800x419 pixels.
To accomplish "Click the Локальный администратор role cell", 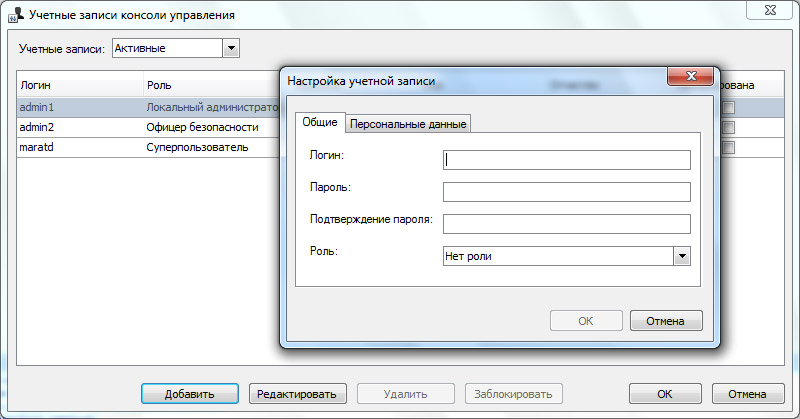I will pyautogui.click(x=212, y=108).
